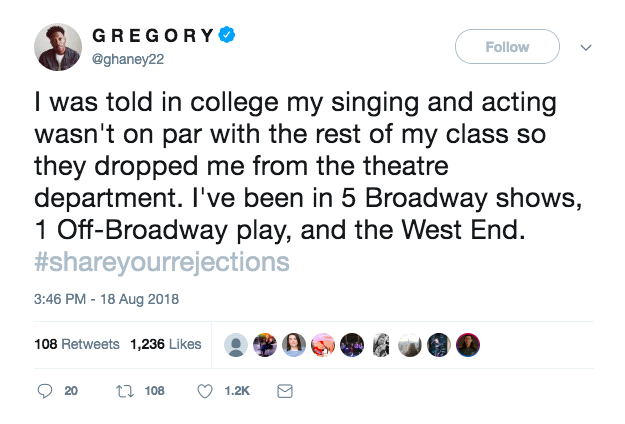View the 1,236 Likes list

165,344
